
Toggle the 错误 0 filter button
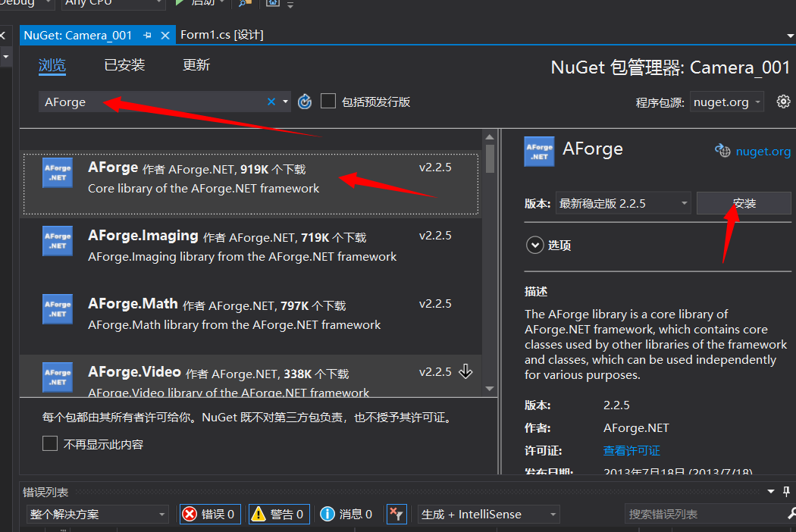[x=210, y=515]
